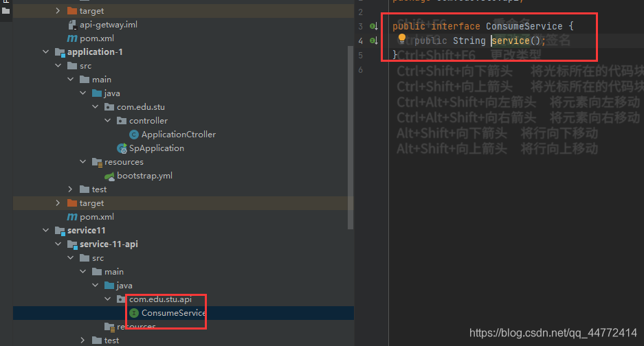Click the bootstrap.yml Spring config icon
Screen dimensions: 644x346
(109, 176)
